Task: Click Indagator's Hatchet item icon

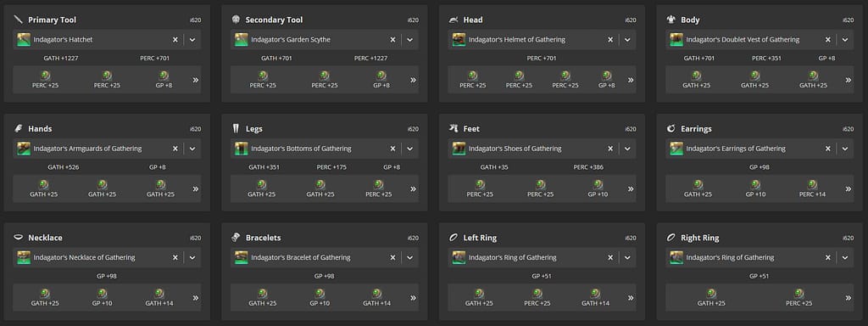Action: coord(24,40)
